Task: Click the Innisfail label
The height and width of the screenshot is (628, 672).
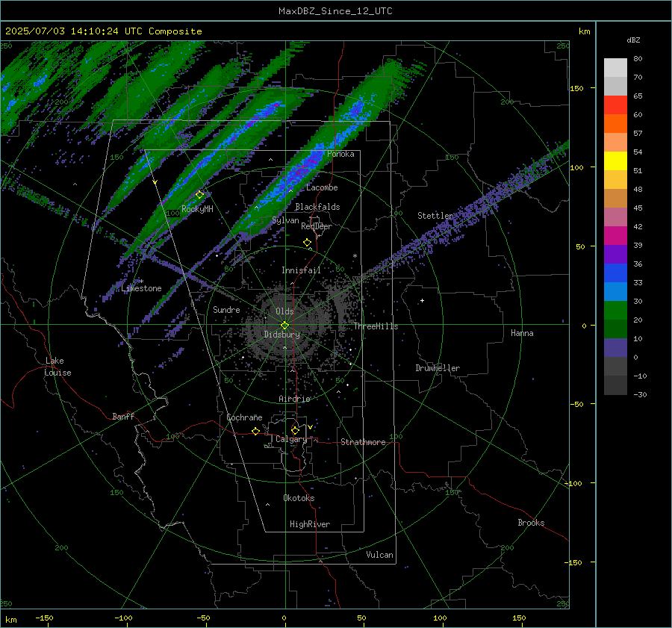Action: pyautogui.click(x=301, y=270)
